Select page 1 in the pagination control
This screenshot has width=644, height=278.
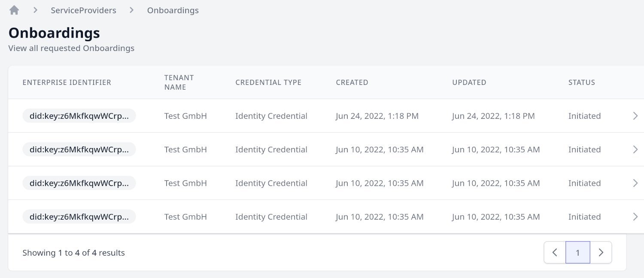pyautogui.click(x=577, y=252)
